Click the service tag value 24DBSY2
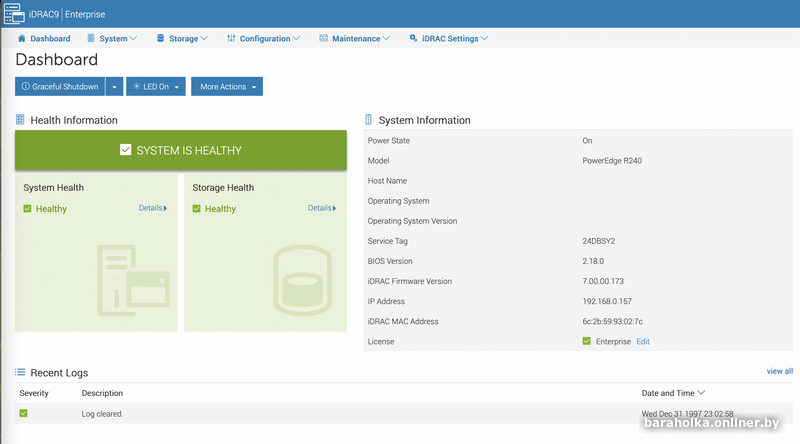Image resolution: width=800 pixels, height=444 pixels. [598, 241]
